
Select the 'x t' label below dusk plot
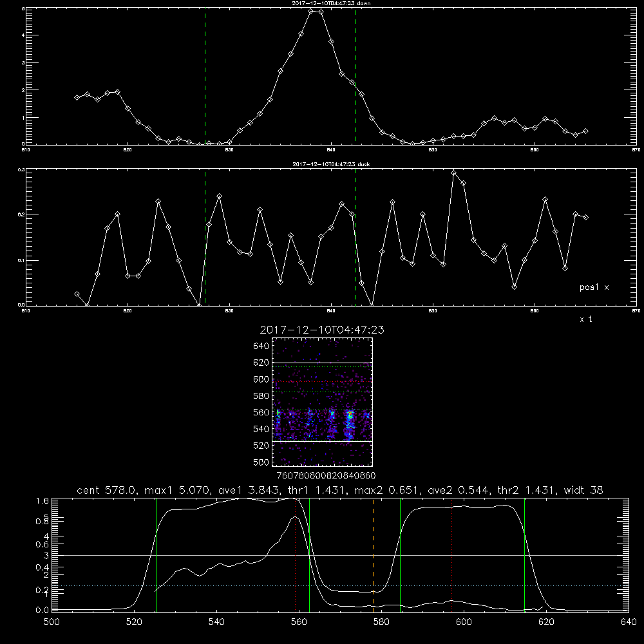click(x=585, y=319)
